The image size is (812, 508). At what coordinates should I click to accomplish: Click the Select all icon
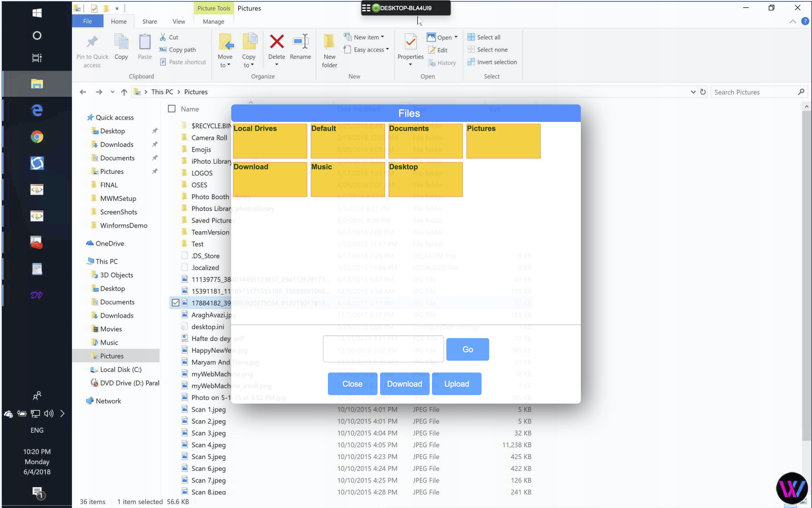471,37
